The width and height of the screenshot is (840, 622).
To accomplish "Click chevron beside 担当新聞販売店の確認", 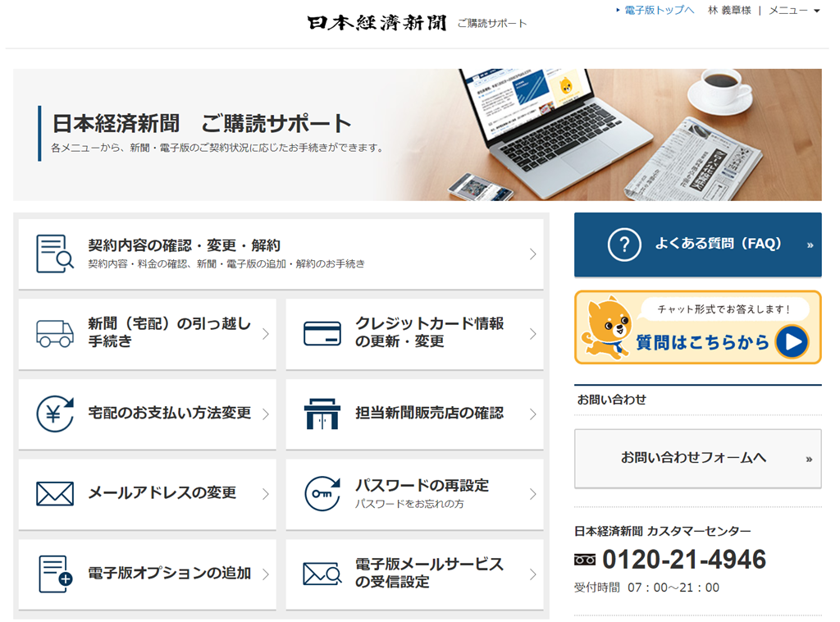I will [x=532, y=414].
